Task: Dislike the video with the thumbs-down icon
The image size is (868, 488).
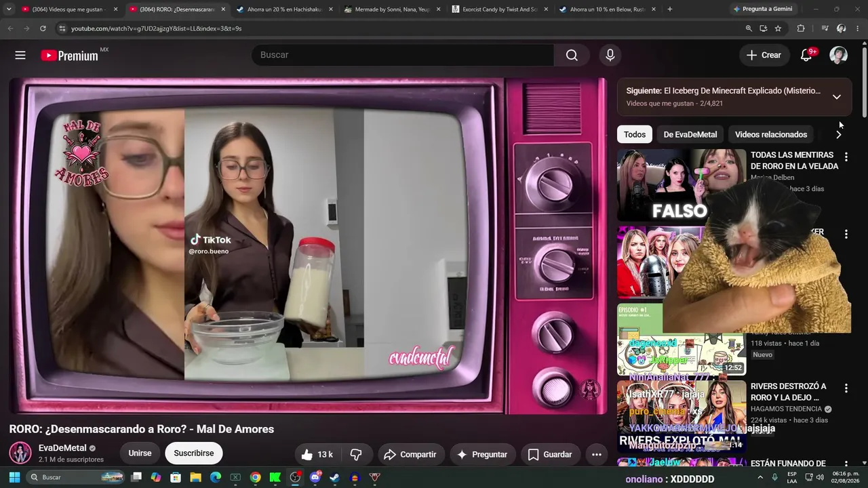Action: [x=355, y=454]
